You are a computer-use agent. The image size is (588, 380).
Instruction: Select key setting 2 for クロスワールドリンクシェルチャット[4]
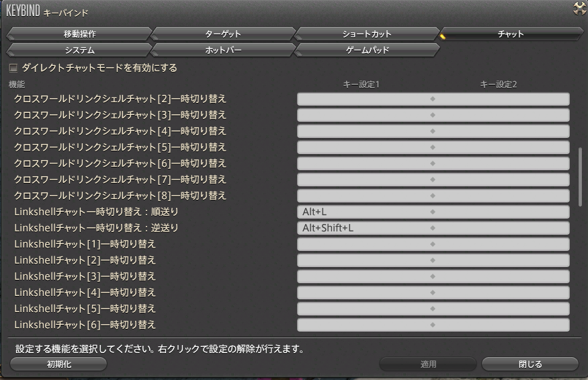[501, 131]
